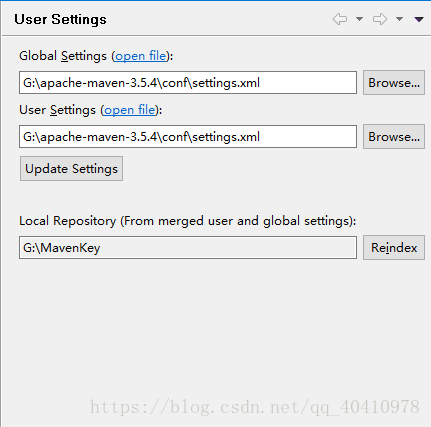431x427 pixels.
Task: Click the 'User Settings' page title
Action: pos(60,19)
